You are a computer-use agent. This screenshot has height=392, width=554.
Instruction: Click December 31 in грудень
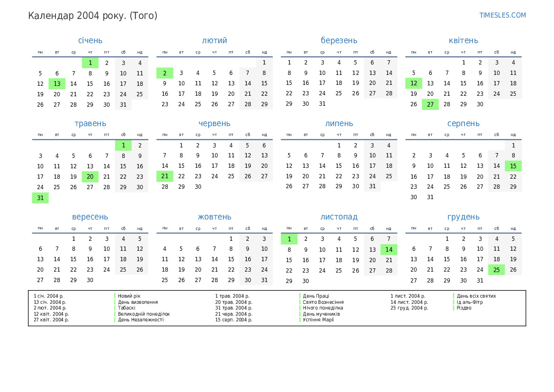(480, 281)
